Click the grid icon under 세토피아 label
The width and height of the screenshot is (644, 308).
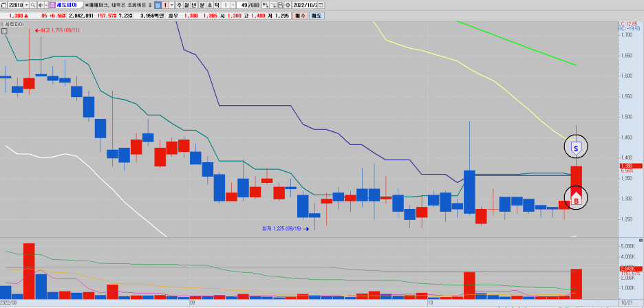coord(4,31)
